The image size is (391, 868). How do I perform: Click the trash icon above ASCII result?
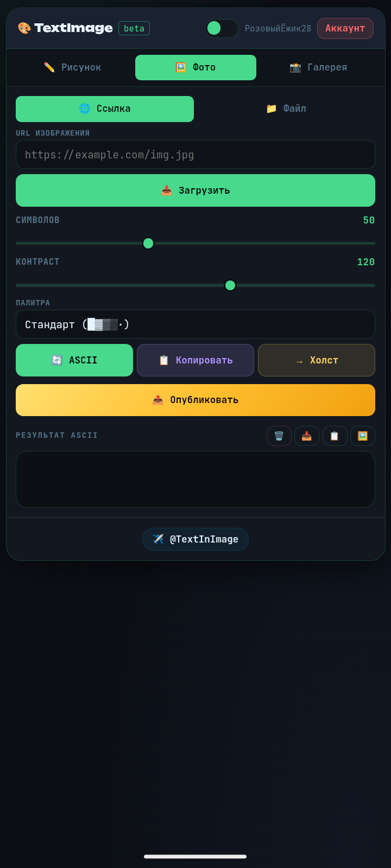[279, 436]
